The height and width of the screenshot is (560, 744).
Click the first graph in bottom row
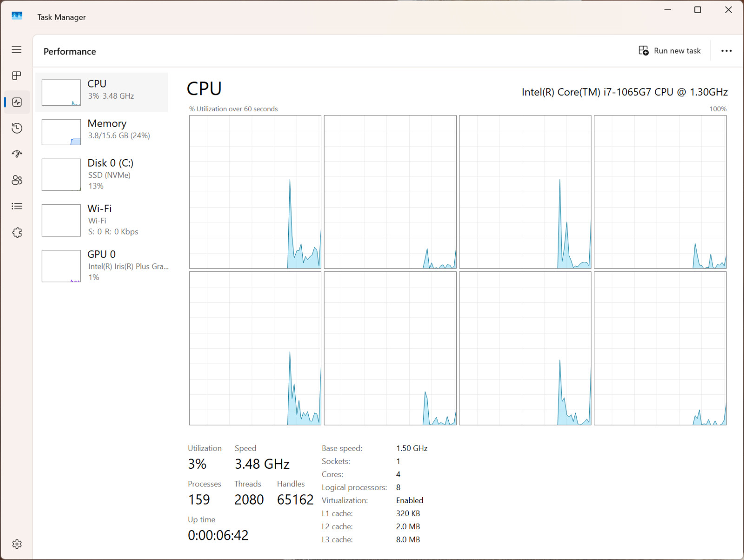pos(255,348)
